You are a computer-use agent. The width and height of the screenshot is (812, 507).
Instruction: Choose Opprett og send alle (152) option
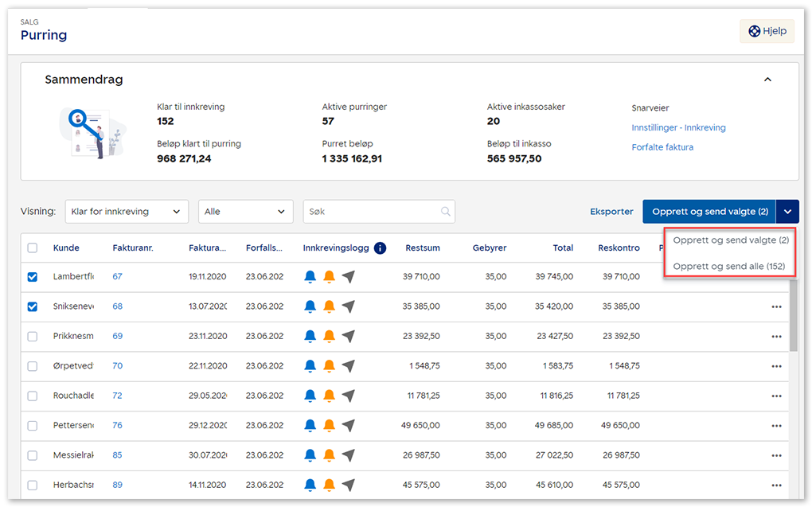(x=728, y=266)
